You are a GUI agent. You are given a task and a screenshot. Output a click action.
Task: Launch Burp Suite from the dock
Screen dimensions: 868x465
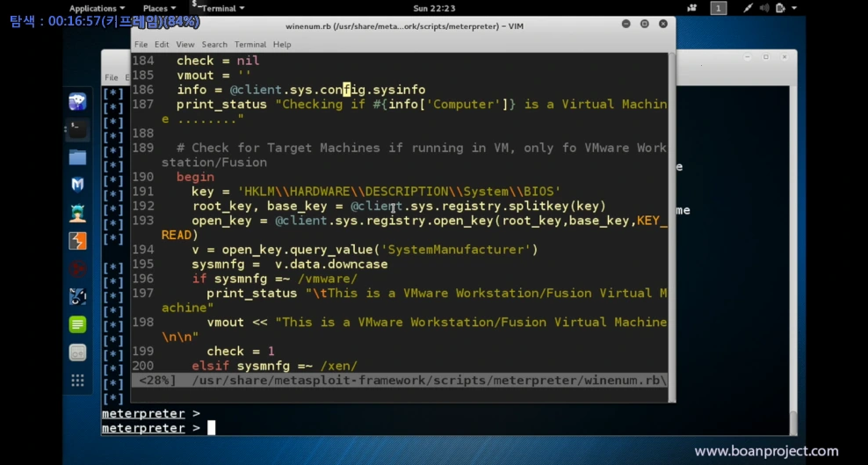coord(77,241)
